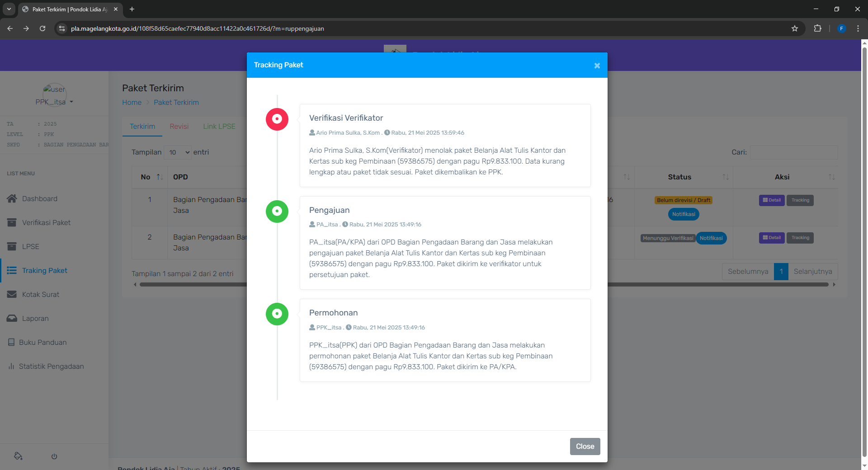868x470 pixels.
Task: Bookmark this page with the star icon
Action: [x=795, y=28]
